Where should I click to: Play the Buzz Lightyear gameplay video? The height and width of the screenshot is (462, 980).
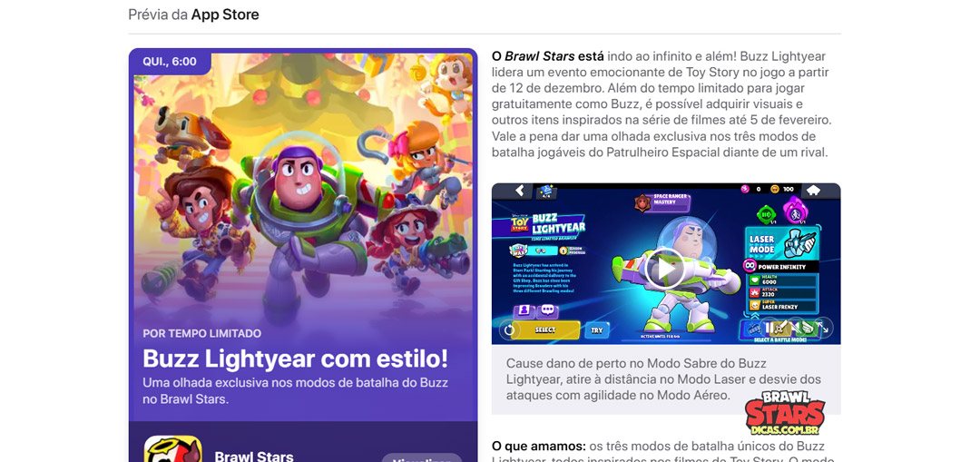point(665,269)
